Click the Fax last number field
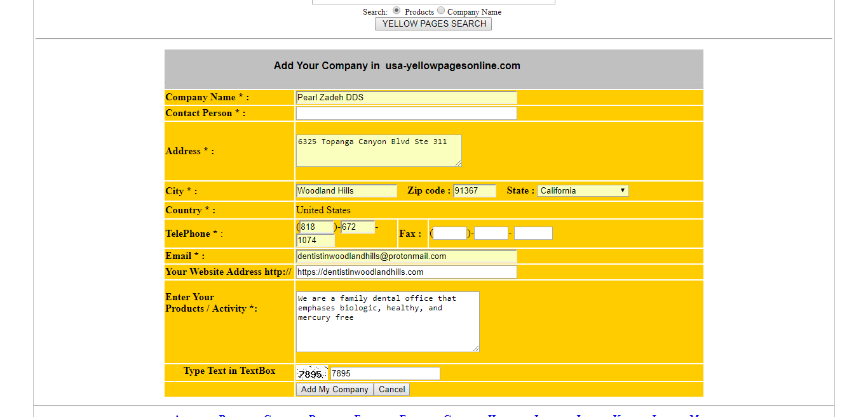868x417 pixels. [x=533, y=234]
